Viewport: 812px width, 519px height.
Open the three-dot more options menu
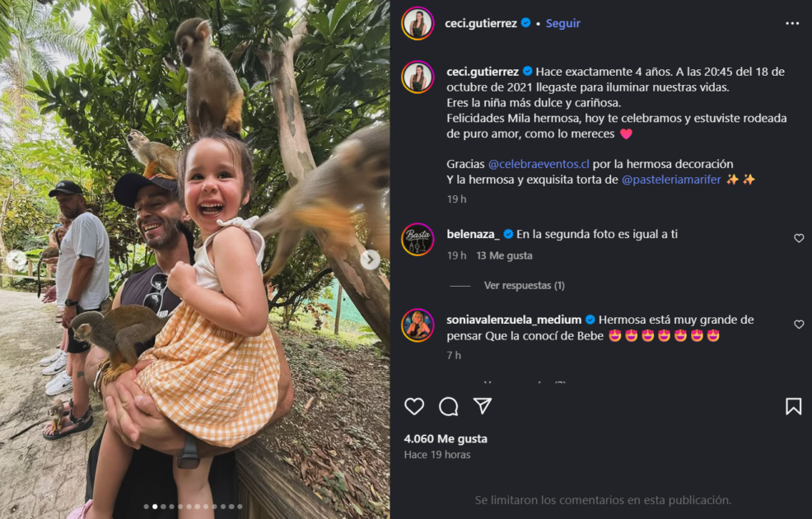pos(792,23)
